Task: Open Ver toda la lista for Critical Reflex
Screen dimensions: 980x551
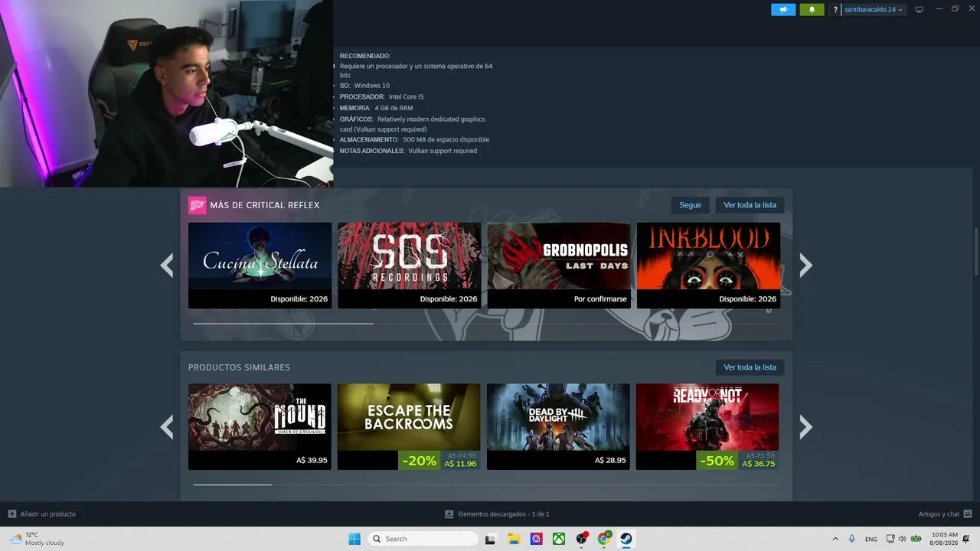Action: 750,205
